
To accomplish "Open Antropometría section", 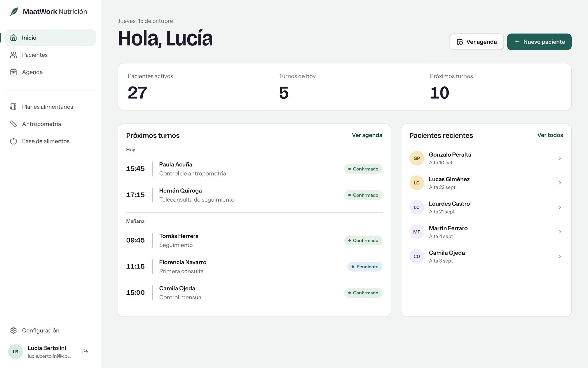I will [x=50, y=124].
